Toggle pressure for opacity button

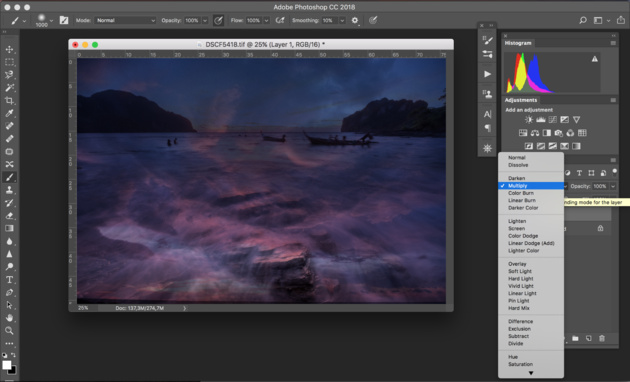pyautogui.click(x=218, y=20)
